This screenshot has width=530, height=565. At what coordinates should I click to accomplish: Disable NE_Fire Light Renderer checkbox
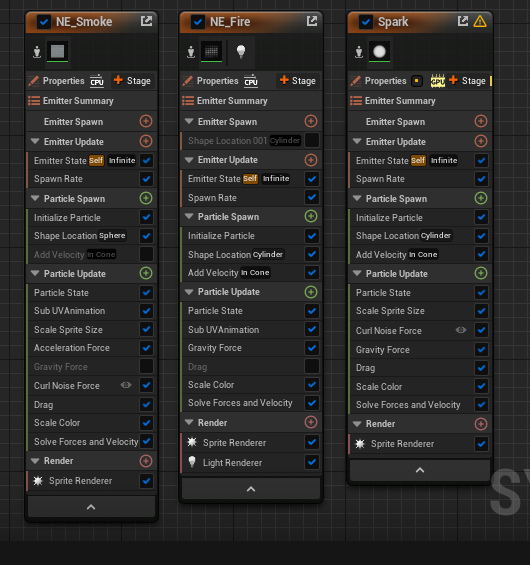point(312,462)
